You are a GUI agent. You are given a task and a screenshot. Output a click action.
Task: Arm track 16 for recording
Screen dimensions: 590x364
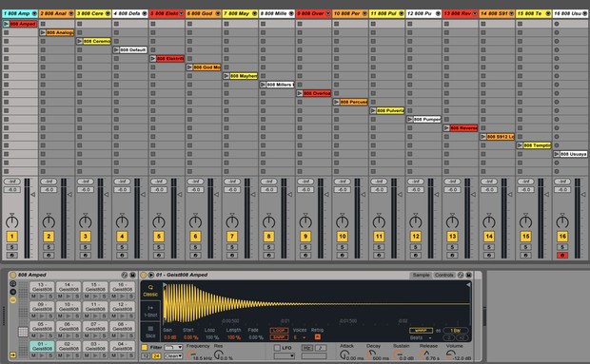pyautogui.click(x=562, y=256)
